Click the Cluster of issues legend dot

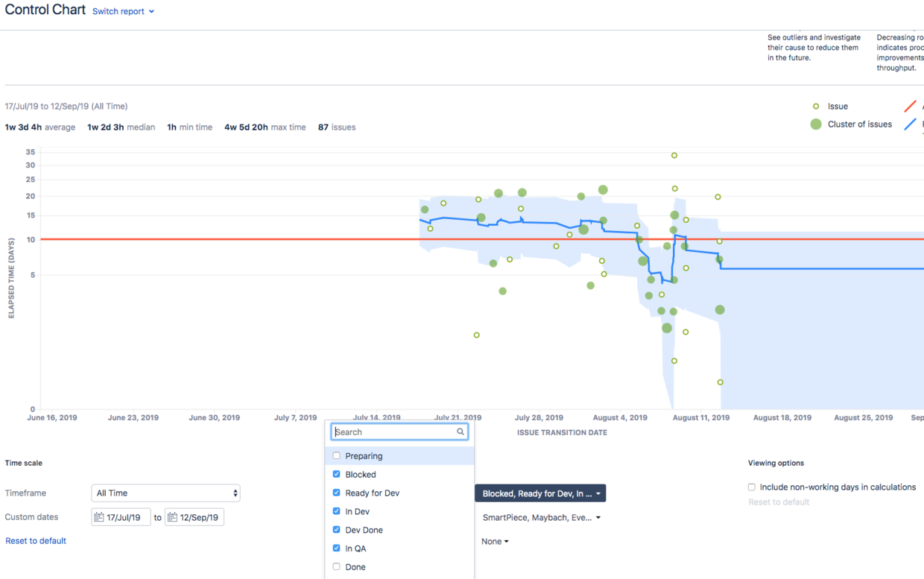[816, 124]
